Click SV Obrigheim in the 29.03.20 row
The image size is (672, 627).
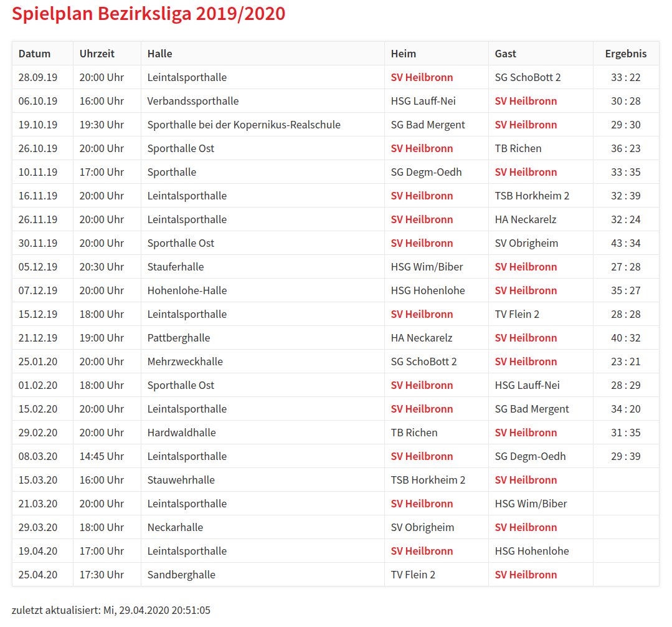point(422,527)
